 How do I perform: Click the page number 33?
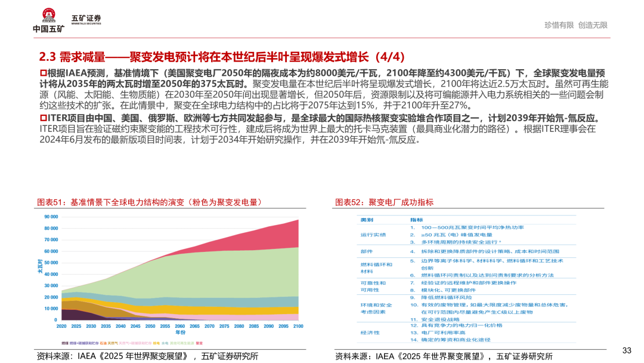pyautogui.click(x=626, y=350)
